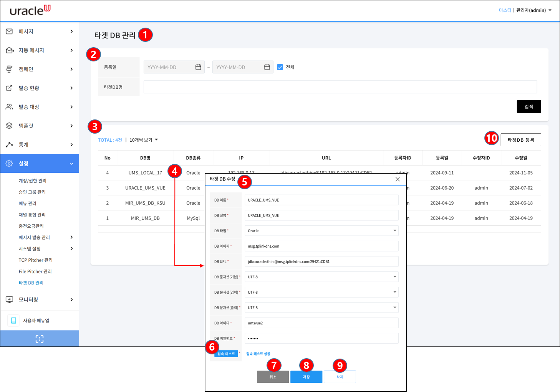Open 충전요금관리 menu item

click(x=31, y=226)
